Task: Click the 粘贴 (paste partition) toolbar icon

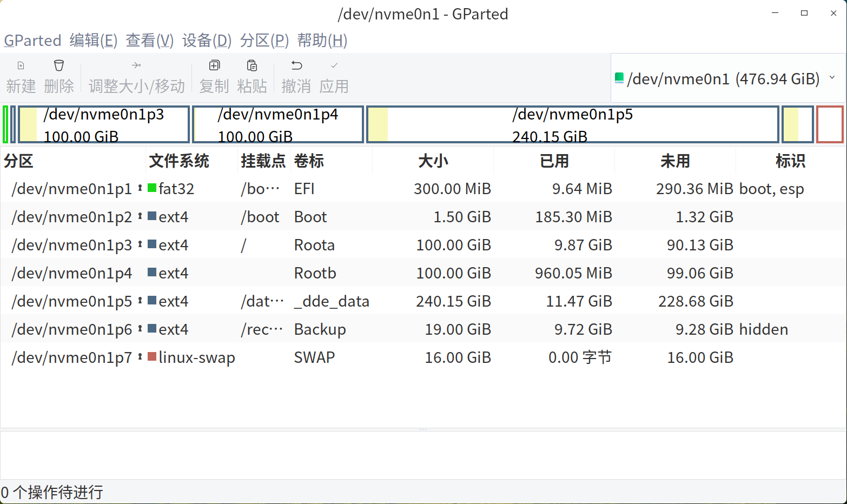Action: (x=252, y=65)
